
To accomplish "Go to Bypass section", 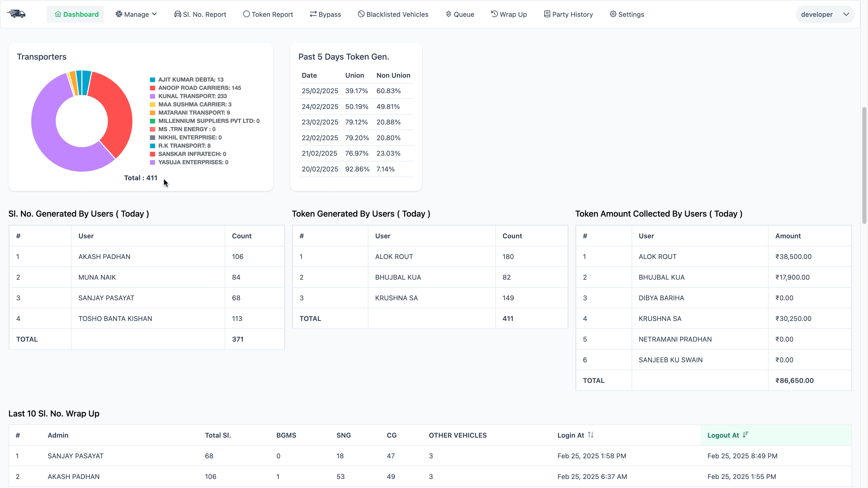I will 325,14.
